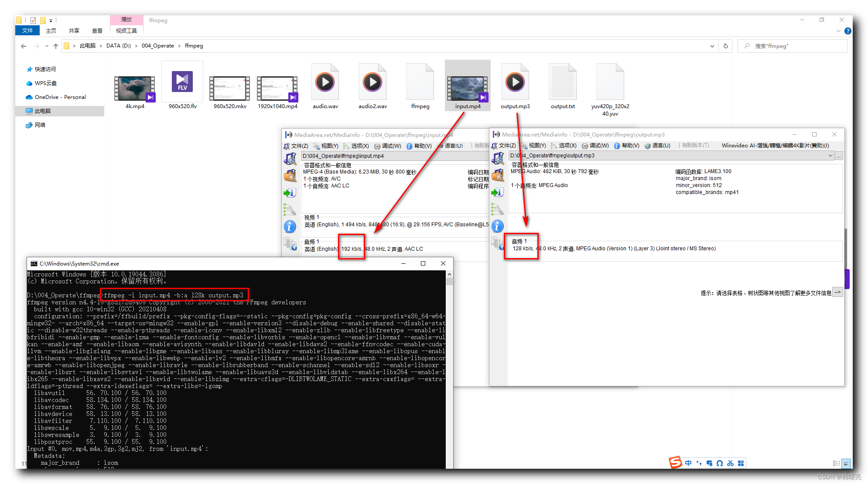Image resolution: width=868 pixels, height=484 pixels.
Task: Select the output.mp3 file icon
Action: (515, 82)
